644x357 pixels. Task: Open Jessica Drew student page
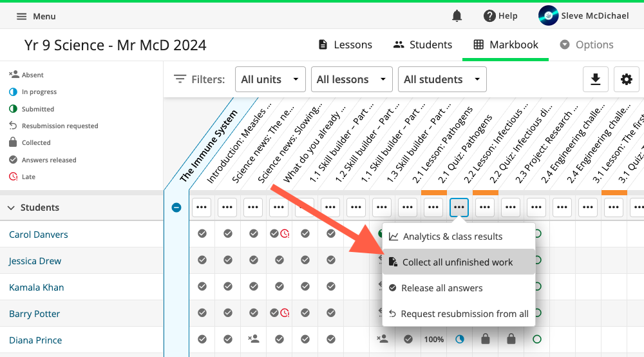click(x=35, y=261)
